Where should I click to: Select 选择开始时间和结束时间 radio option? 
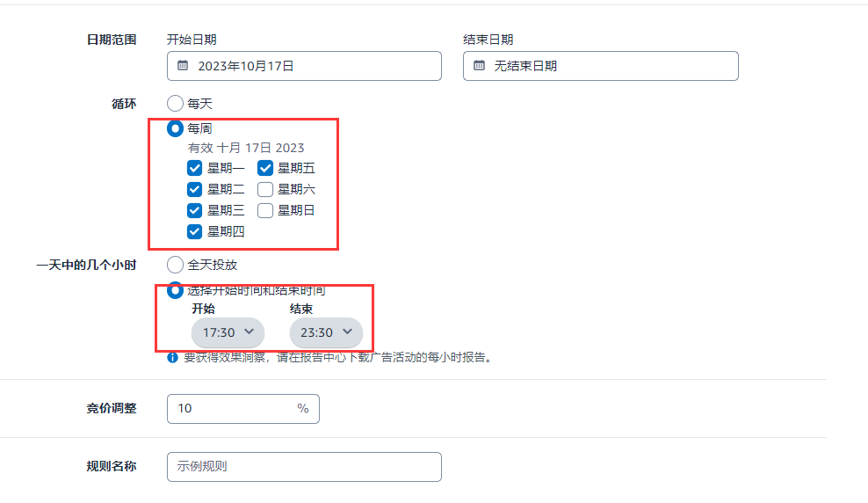tap(175, 290)
